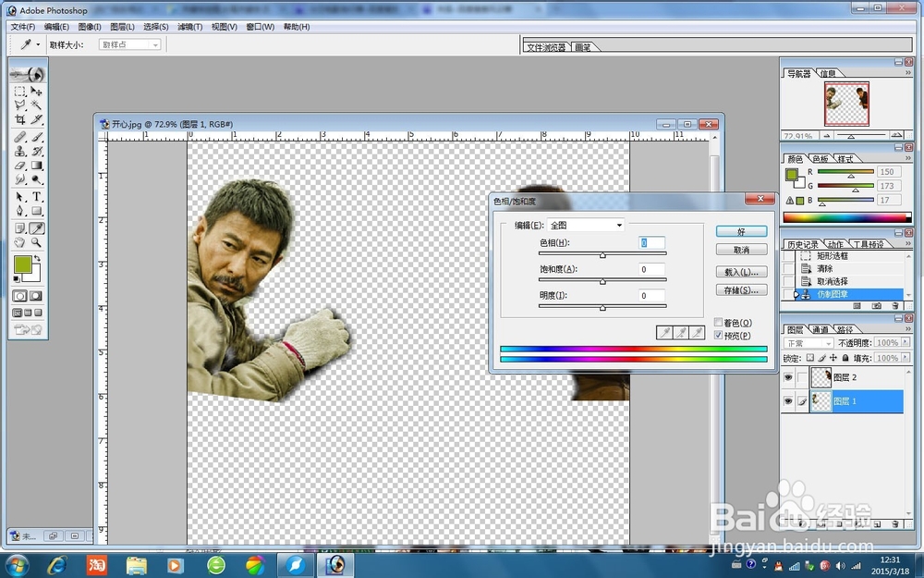The width and height of the screenshot is (924, 578).
Task: Toggle lock transparent pixels in Layers panel
Action: pyautogui.click(x=810, y=358)
